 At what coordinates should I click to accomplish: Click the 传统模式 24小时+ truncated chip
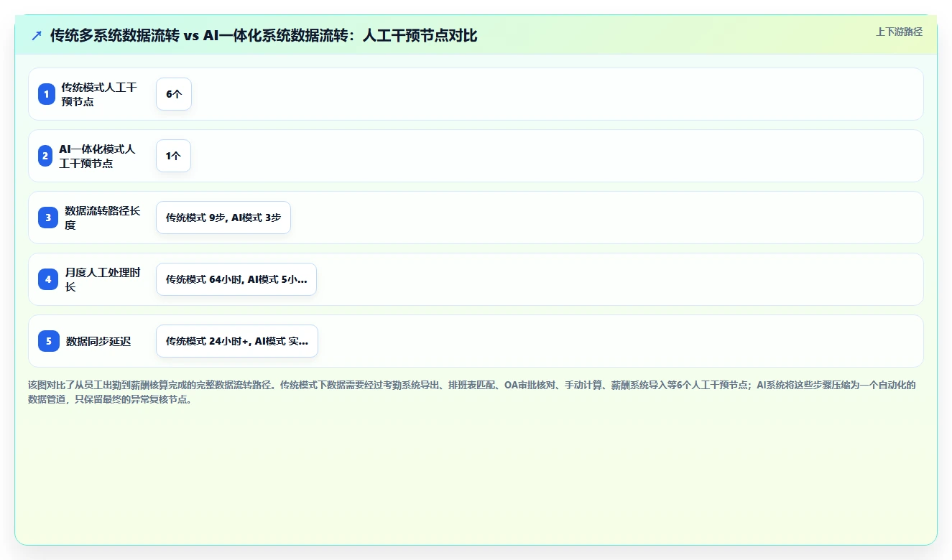[237, 341]
